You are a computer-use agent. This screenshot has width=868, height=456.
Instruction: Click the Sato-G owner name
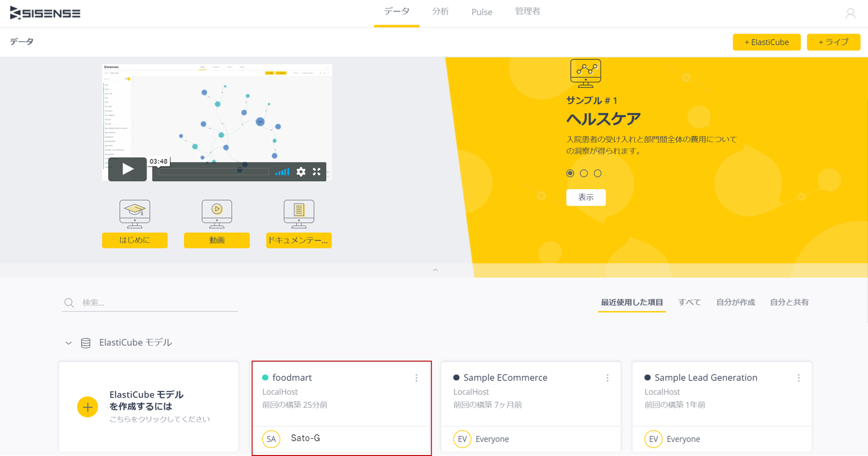click(x=306, y=438)
